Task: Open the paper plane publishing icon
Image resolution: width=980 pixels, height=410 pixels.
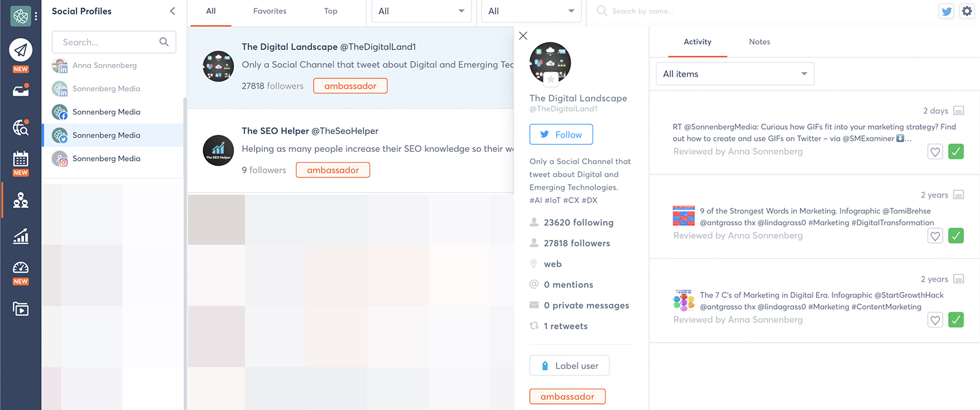Action: click(21, 50)
